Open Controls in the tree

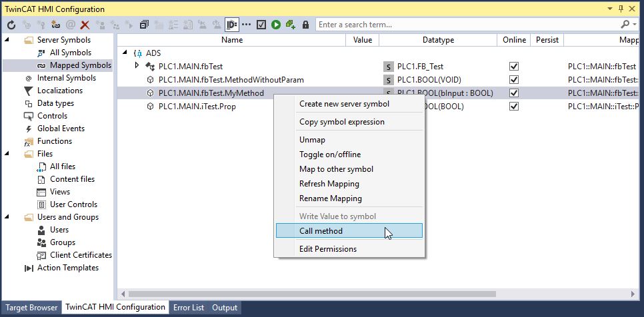tap(52, 116)
